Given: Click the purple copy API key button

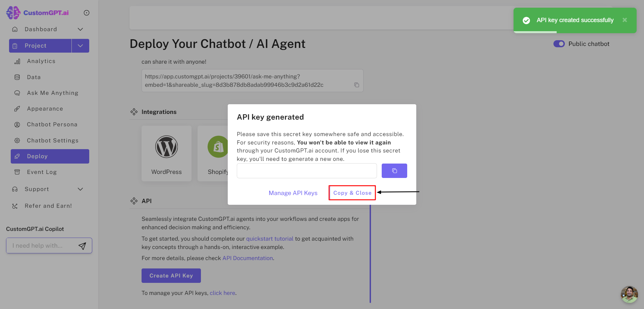Looking at the screenshot, I should click(x=394, y=171).
